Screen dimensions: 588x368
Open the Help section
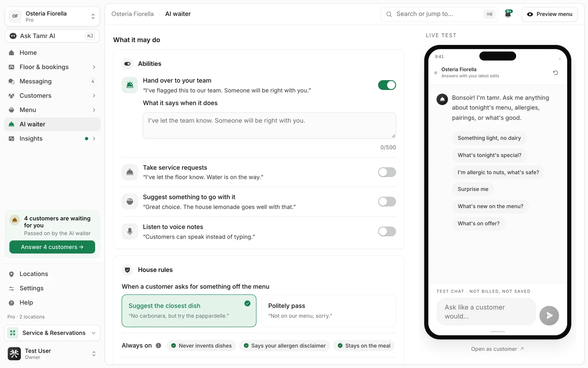[x=52, y=303]
